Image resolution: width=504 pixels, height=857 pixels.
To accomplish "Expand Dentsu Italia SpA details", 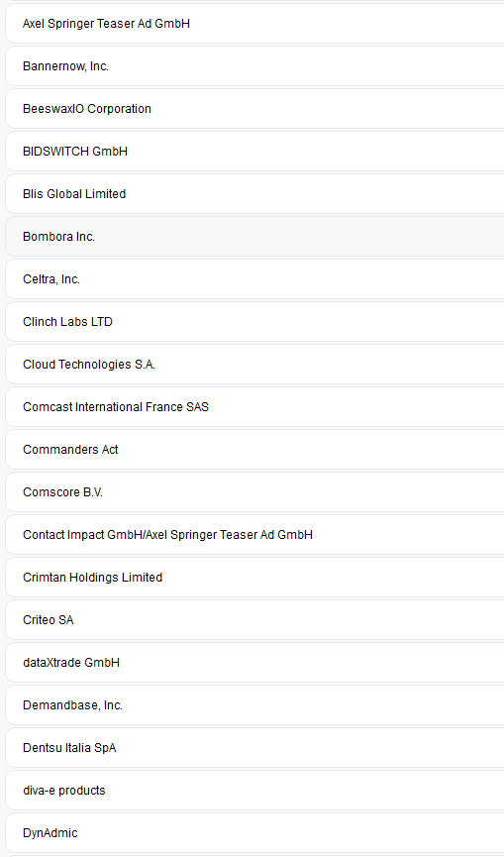I will [254, 748].
